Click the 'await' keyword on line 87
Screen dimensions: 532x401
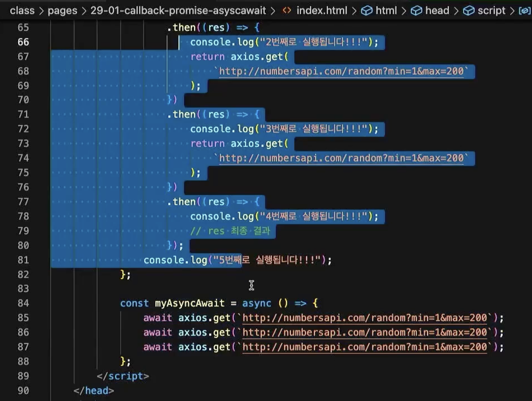158,347
